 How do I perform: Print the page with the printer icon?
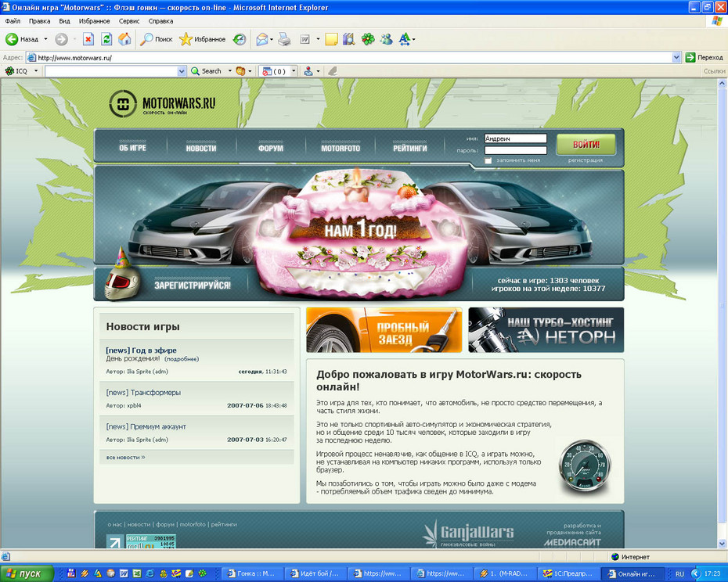(285, 39)
